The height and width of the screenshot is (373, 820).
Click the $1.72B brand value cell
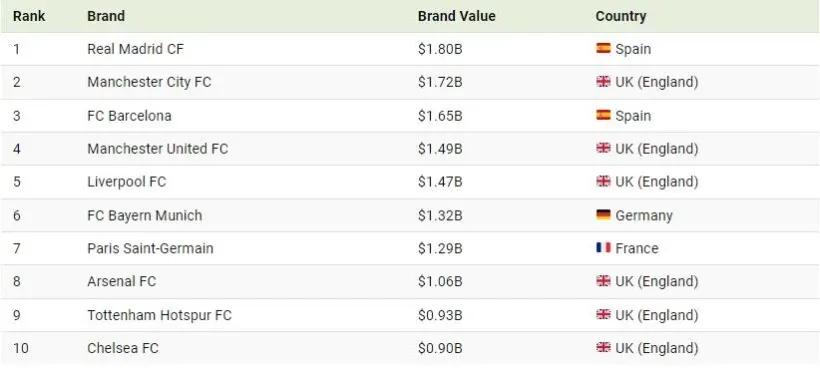(440, 82)
